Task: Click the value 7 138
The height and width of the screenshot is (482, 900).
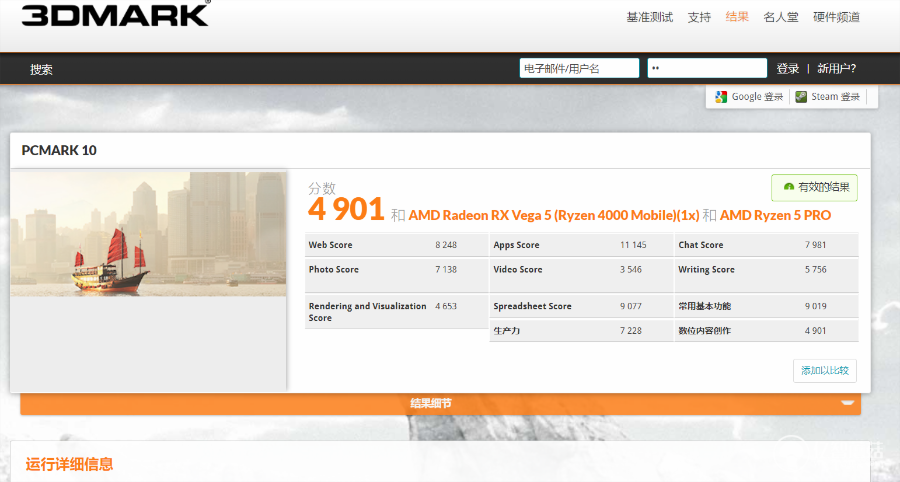Action: point(446,270)
